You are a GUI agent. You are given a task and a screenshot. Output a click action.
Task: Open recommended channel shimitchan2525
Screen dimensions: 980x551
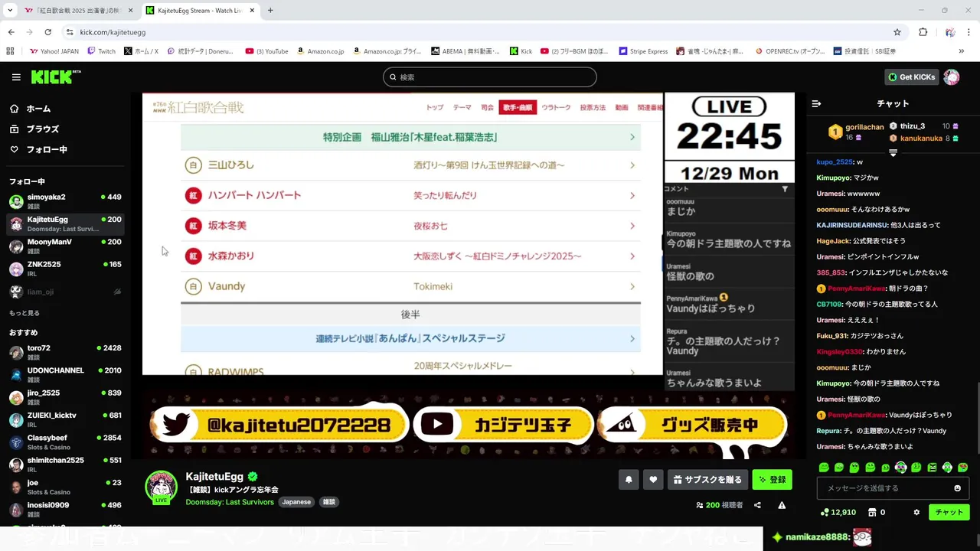[x=65, y=465]
